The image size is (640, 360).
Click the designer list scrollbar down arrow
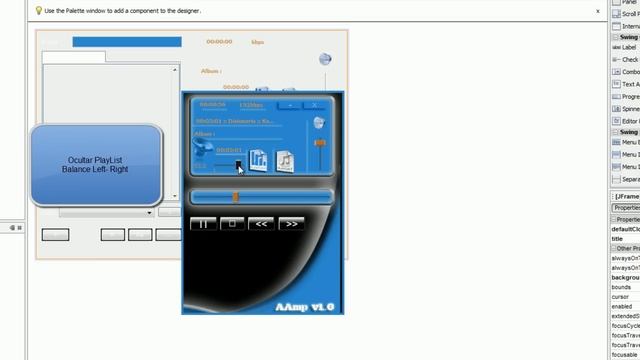pos(175,196)
